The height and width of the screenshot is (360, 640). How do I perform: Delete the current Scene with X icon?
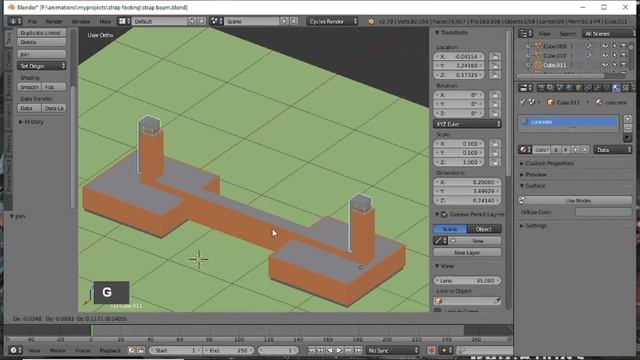coord(293,21)
